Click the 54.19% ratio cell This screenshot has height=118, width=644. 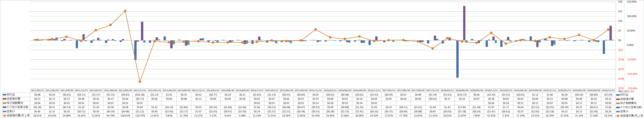tap(609, 116)
